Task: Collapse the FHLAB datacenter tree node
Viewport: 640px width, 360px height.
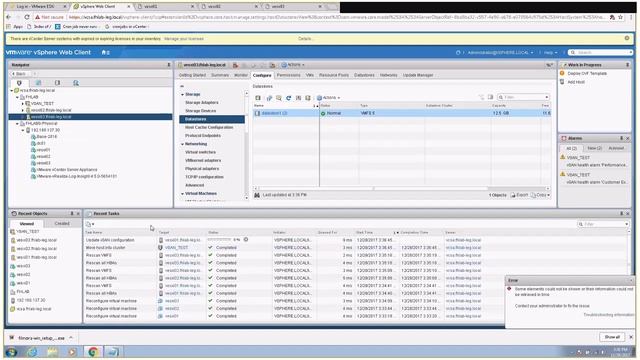Action: click(x=17, y=97)
